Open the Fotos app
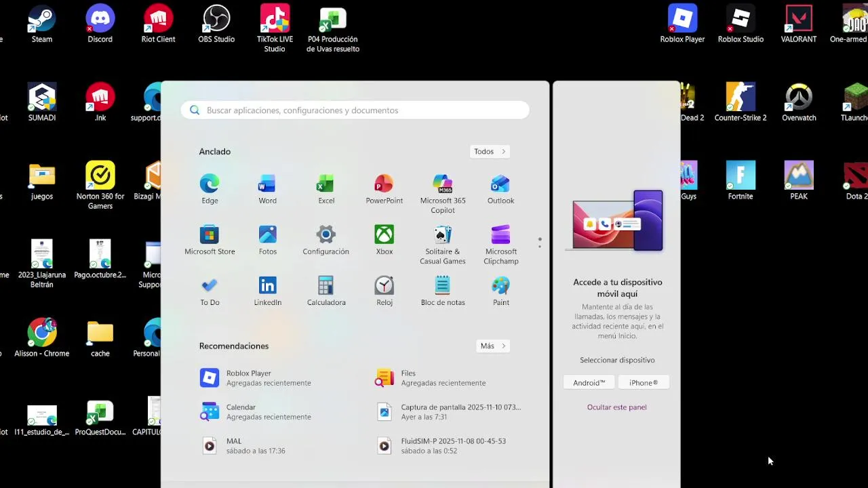The image size is (868, 488). point(268,240)
